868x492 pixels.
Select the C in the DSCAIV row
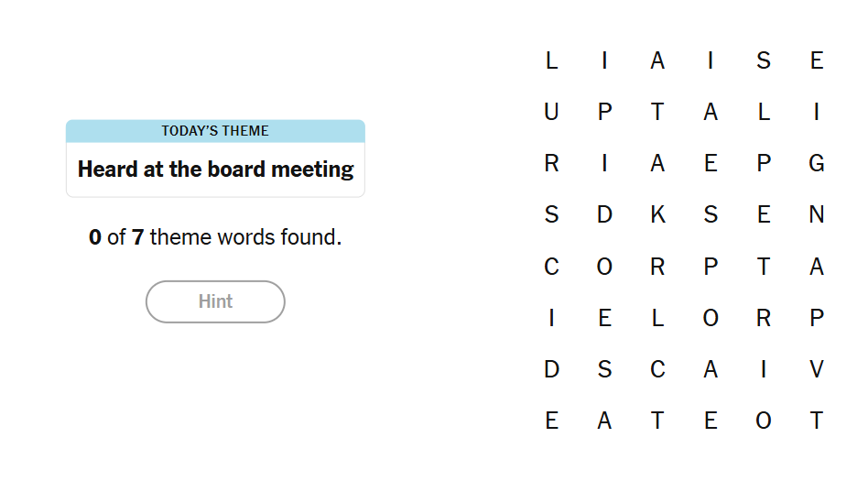pos(657,369)
